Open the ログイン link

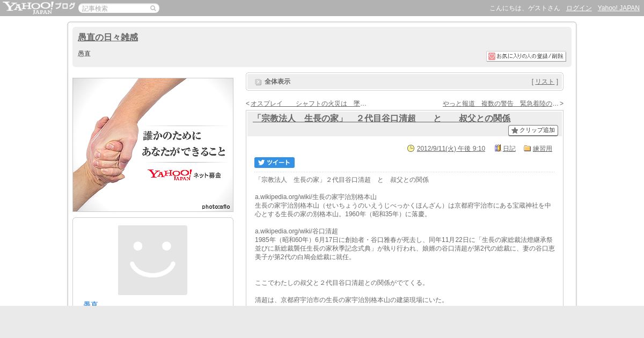pyautogui.click(x=579, y=8)
